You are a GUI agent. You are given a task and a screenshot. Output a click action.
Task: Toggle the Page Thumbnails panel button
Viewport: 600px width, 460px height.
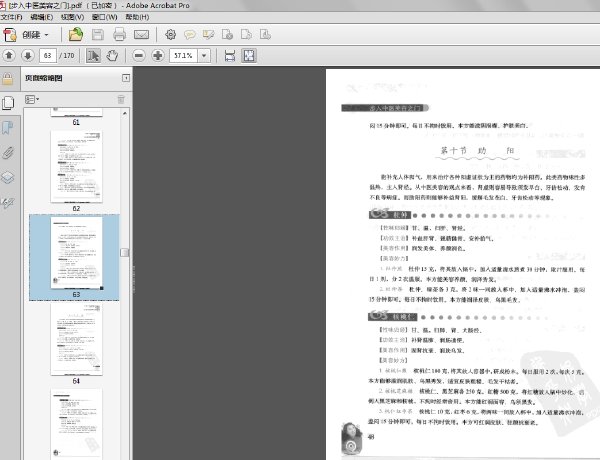8,102
